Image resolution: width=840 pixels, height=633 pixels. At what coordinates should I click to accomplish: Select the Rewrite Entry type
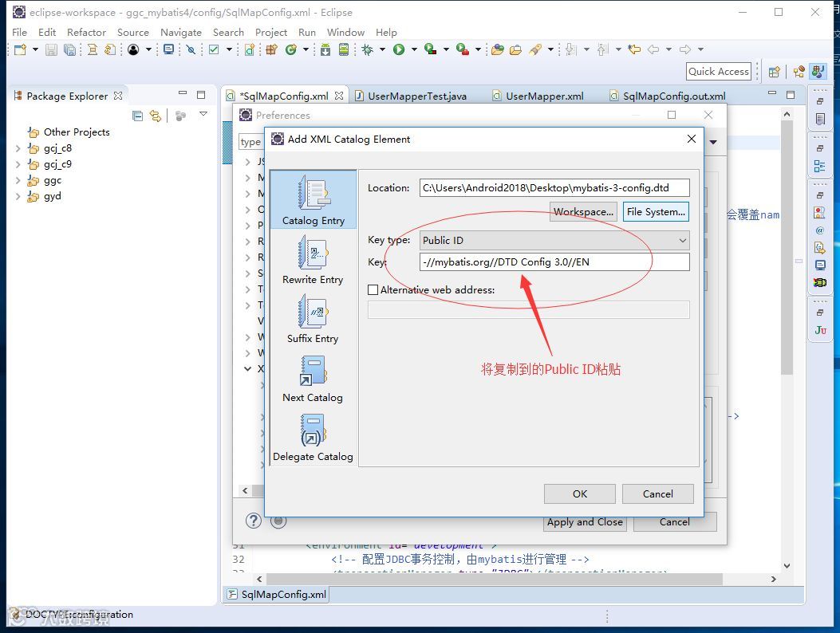click(313, 260)
